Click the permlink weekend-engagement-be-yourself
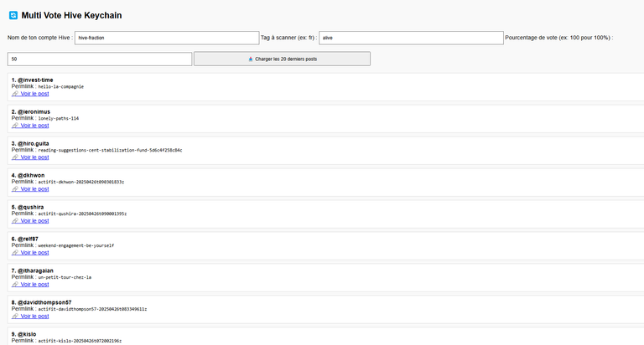 [76, 245]
